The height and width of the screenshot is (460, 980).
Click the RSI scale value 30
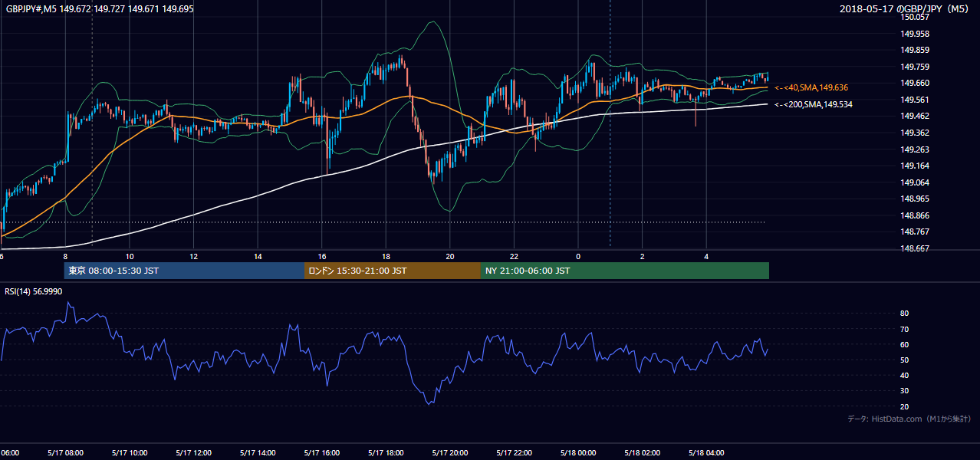(905, 391)
